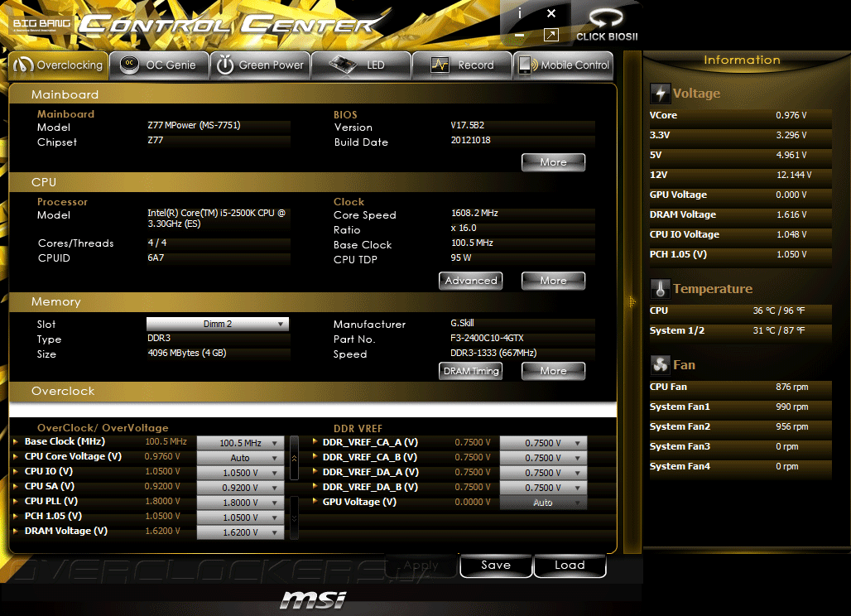Click the part number F3-2400C10-4GTX
The image size is (851, 616).
(487, 338)
